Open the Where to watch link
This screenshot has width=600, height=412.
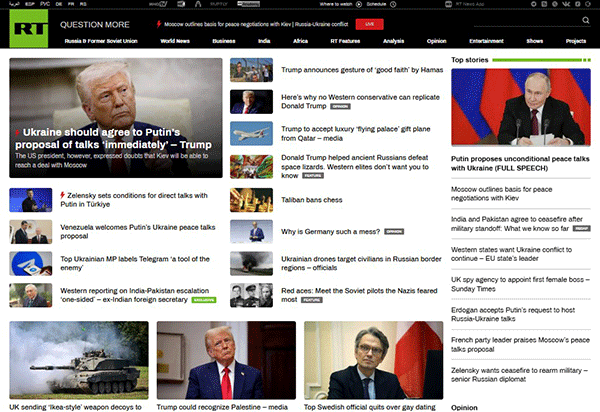(336, 4)
